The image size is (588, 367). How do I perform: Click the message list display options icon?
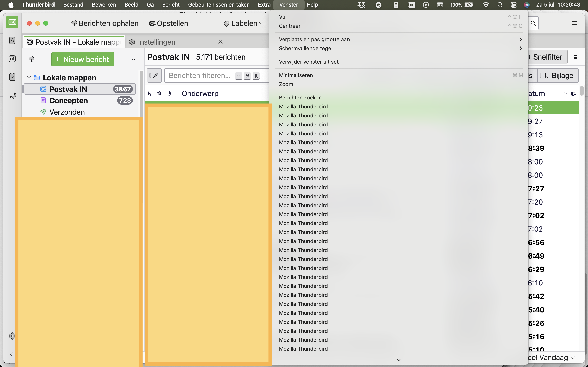576,57
